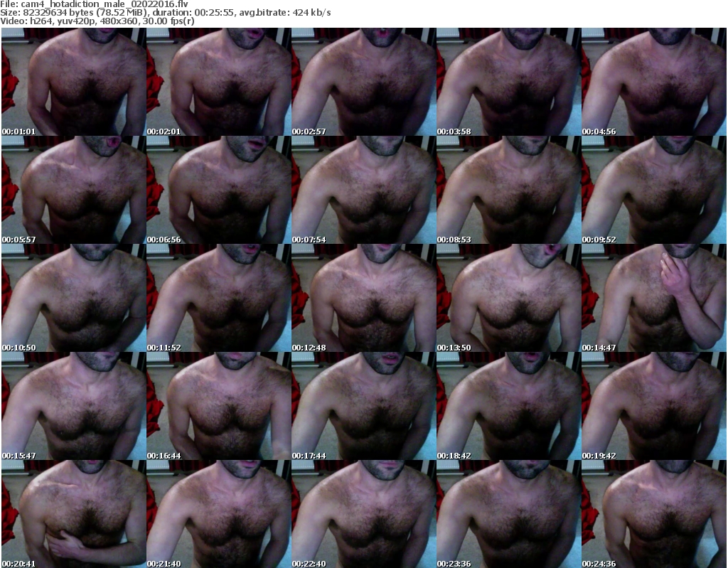Click the frame marked 00:06:56
The image size is (728, 568).
pyautogui.click(x=219, y=190)
